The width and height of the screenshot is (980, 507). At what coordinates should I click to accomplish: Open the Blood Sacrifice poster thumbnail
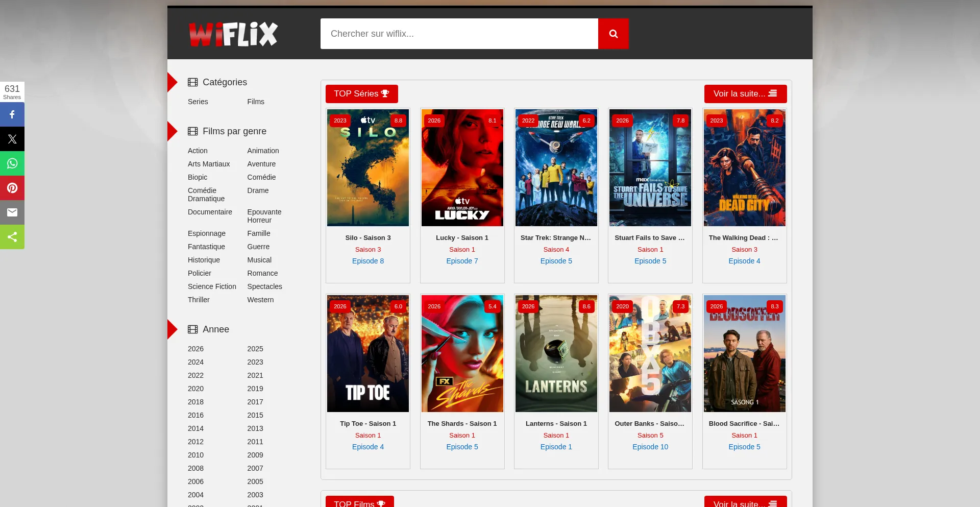[x=744, y=353]
